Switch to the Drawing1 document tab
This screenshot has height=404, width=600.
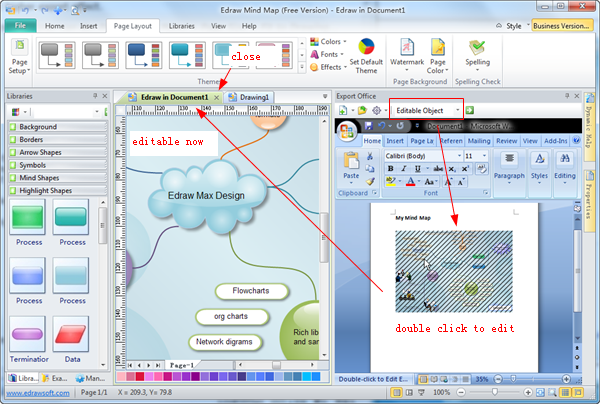pos(252,97)
